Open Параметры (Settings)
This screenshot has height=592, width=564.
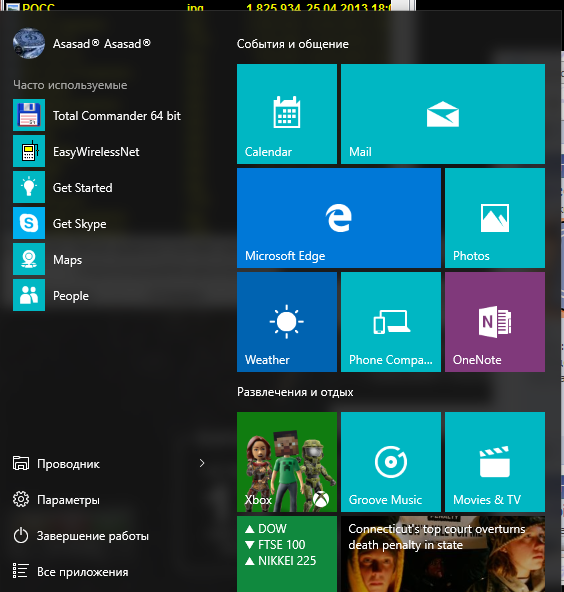[68, 500]
